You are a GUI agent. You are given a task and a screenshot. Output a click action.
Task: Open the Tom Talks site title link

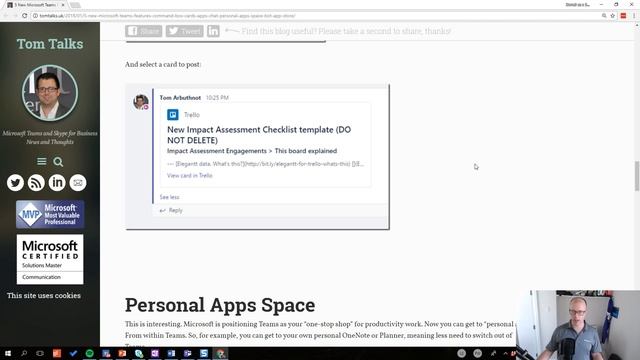point(50,44)
